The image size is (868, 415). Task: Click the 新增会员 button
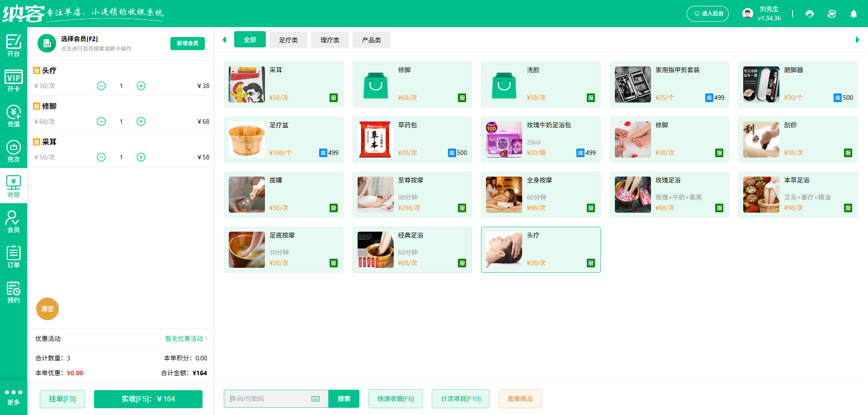coord(187,43)
